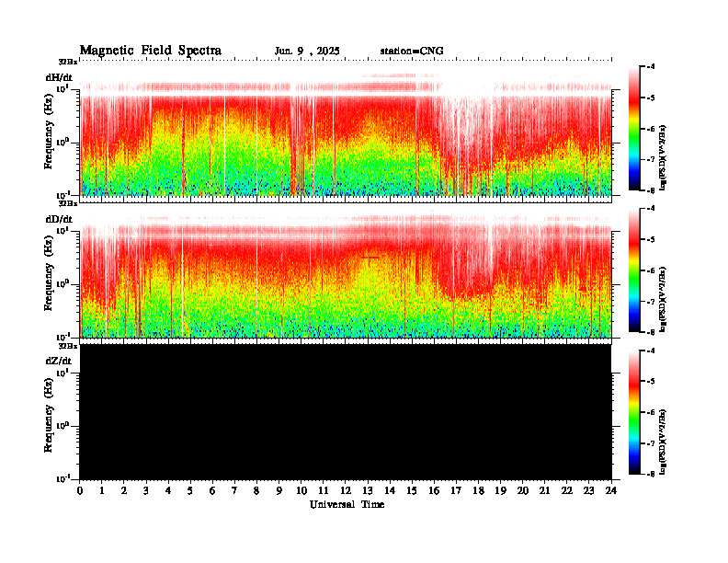Click the 10^0 frequency tick of the dZ/dt panel
Image resolution: width=728 pixels, height=563 pixels.
point(63,425)
